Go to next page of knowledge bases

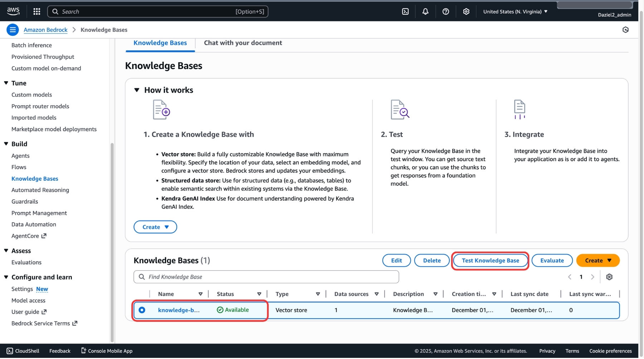tap(592, 277)
